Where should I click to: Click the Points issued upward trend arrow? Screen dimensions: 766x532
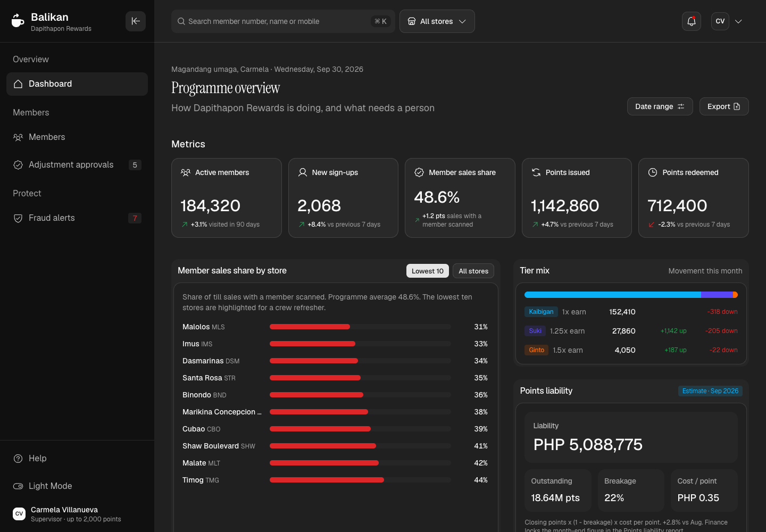[x=535, y=225]
